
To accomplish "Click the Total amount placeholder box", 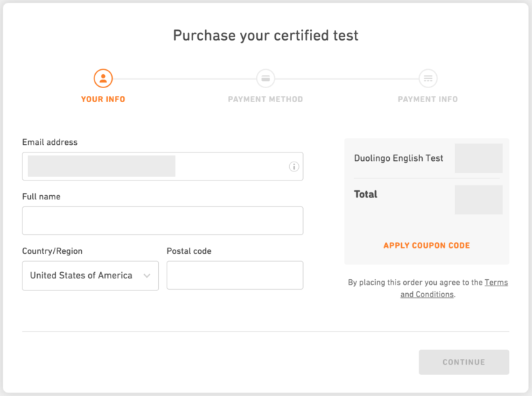I will [479, 199].
